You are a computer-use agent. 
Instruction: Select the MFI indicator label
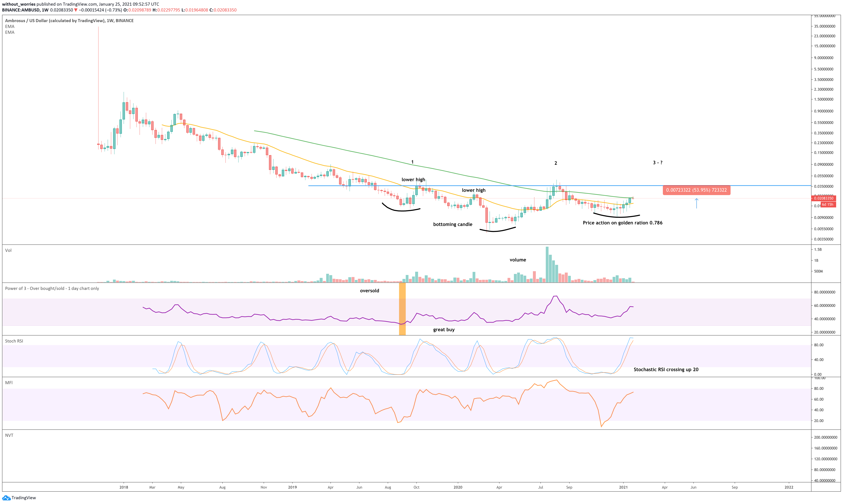tap(9, 382)
